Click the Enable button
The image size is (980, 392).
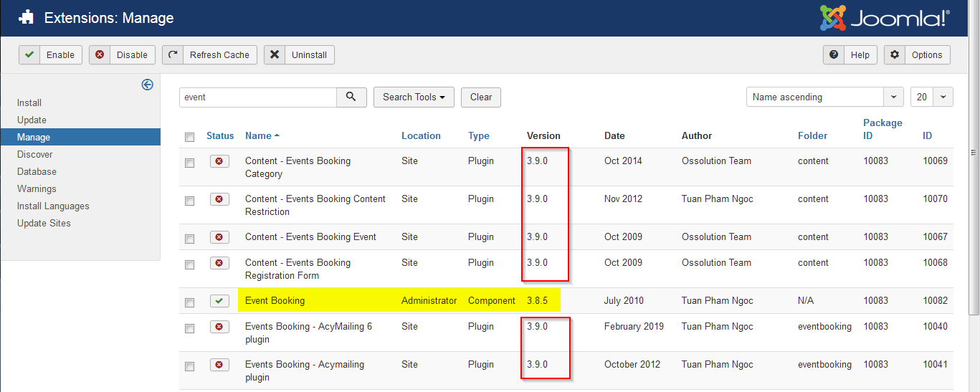[x=50, y=55]
